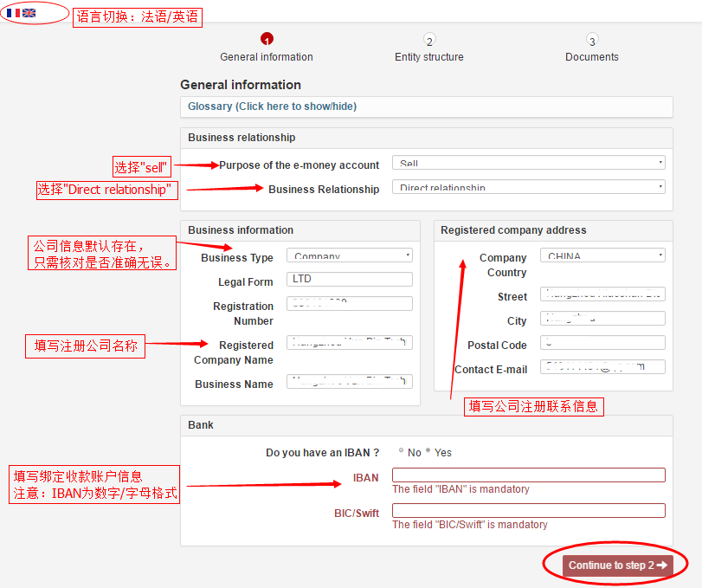Select the Registered Company Name field
702x588 pixels.
349,343
